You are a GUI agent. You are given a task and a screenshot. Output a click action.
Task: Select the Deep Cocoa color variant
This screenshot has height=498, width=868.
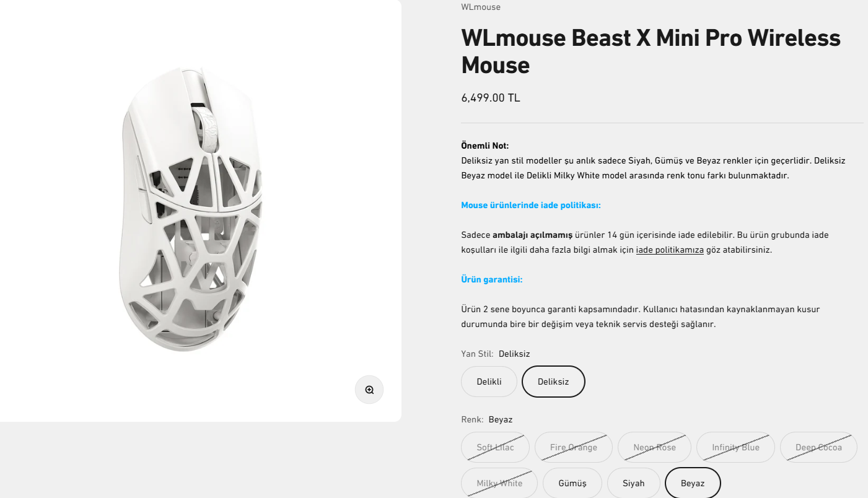[818, 447]
